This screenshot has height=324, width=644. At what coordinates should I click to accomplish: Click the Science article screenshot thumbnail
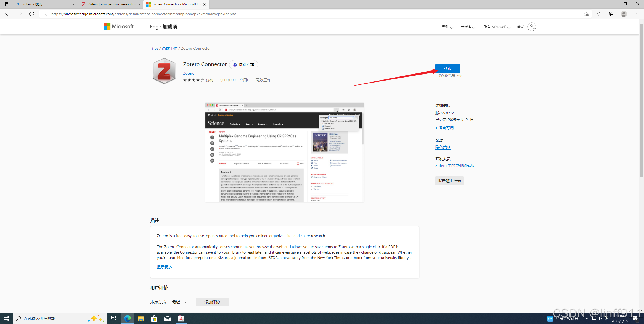(284, 152)
